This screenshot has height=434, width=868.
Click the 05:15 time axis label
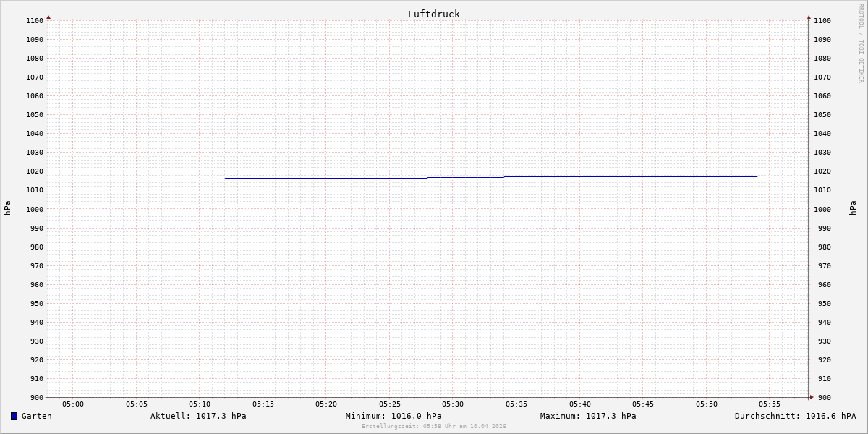pos(263,404)
